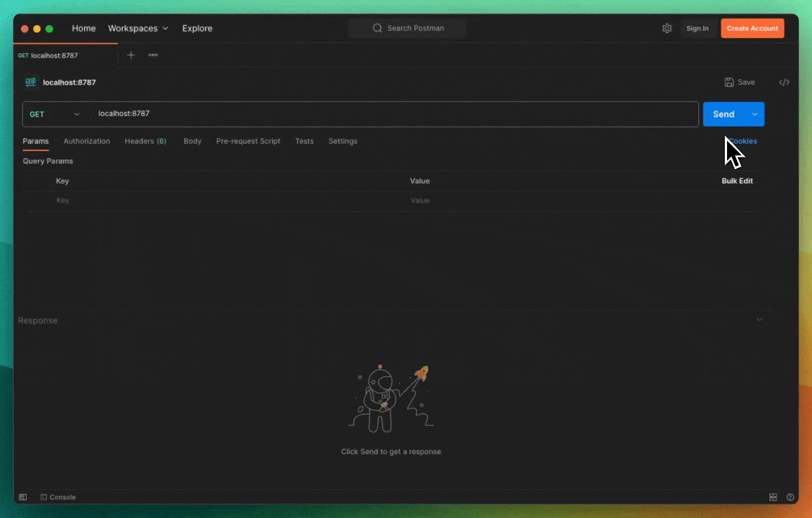The image size is (812, 518).
Task: Expand the Send button options arrow
Action: (x=754, y=114)
